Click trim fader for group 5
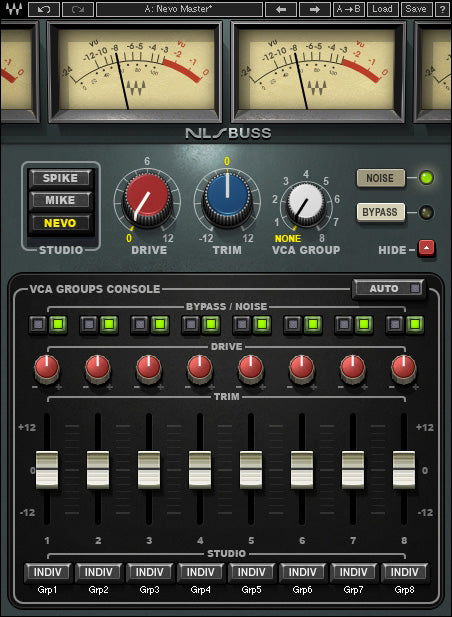This screenshot has height=617, width=452. click(x=251, y=470)
